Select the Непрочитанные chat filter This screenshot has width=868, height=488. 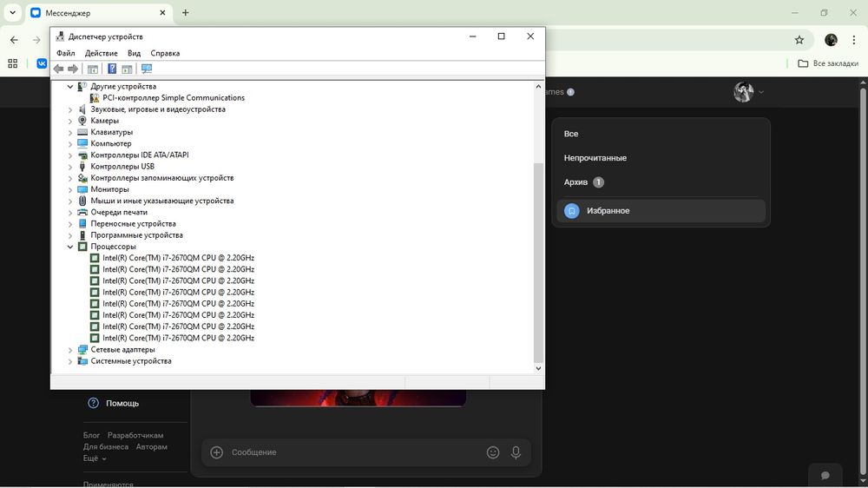pos(661,158)
